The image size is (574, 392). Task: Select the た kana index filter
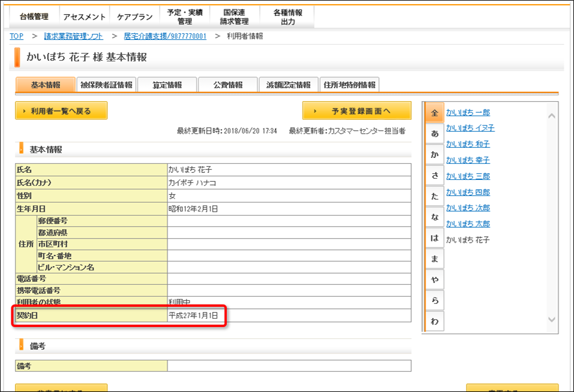coord(435,196)
